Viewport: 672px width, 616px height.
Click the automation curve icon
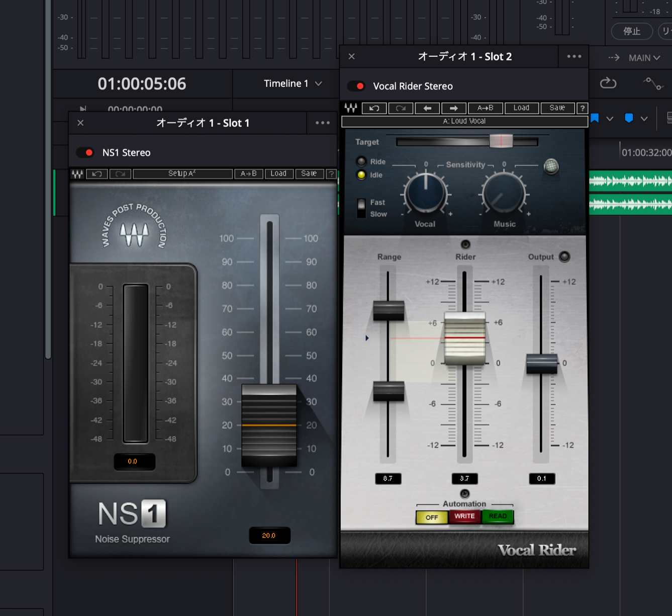pyautogui.click(x=653, y=83)
